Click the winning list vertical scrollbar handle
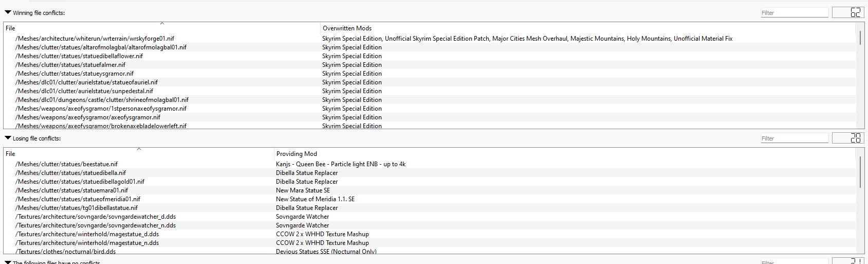Viewport: 868px width, 264px height. click(860, 38)
